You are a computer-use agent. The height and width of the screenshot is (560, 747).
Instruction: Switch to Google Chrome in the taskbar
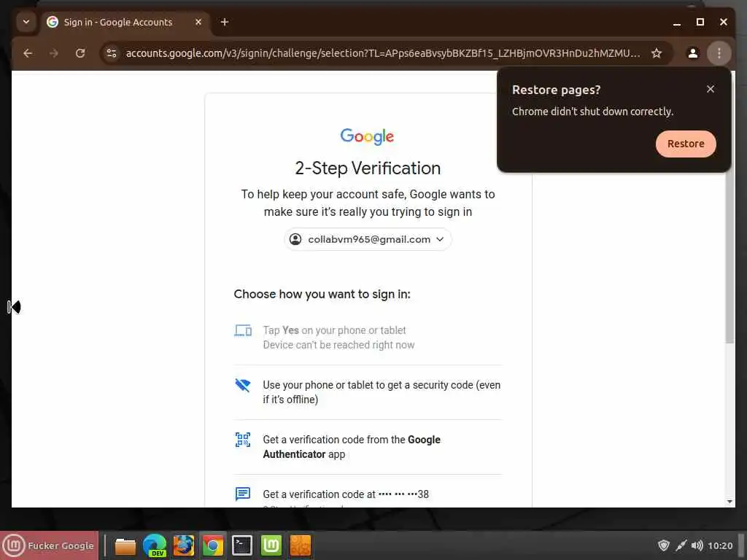pos(213,545)
